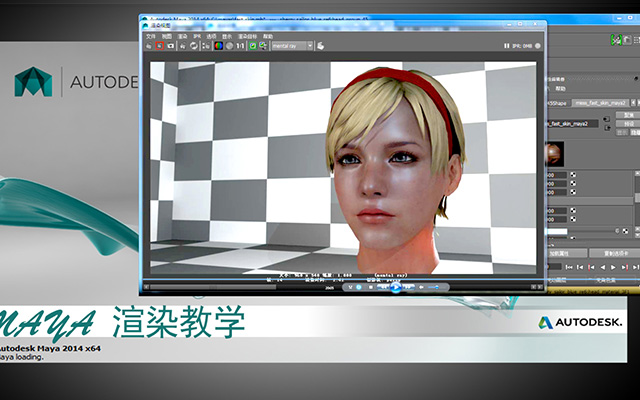
Task: Click the output connection icon below the input icon
Action: [x=607, y=128]
